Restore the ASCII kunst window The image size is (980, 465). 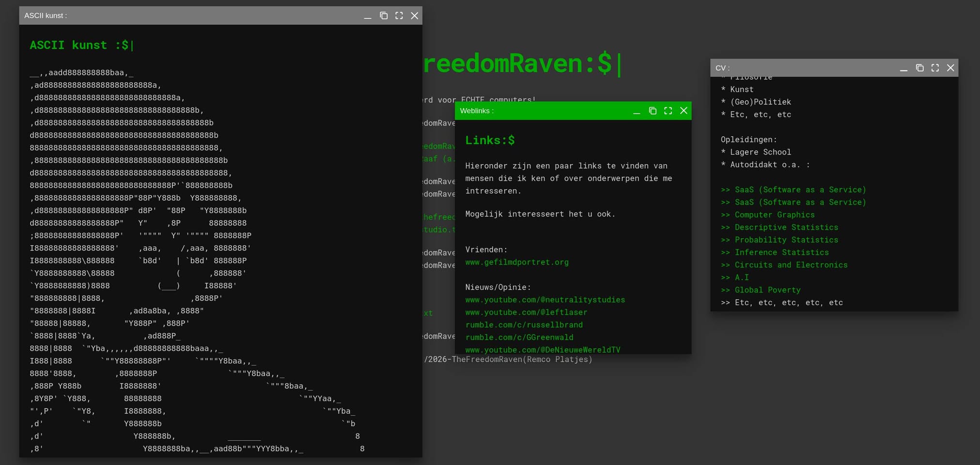384,15
